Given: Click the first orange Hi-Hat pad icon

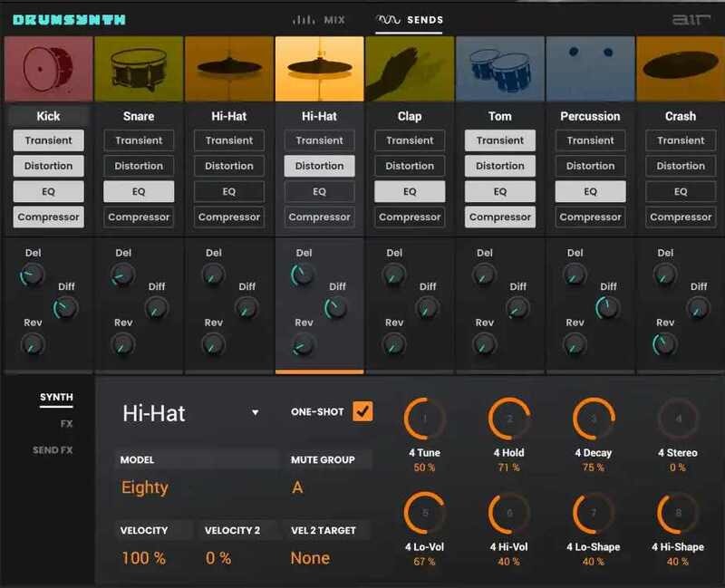Looking at the screenshot, I should [229, 69].
